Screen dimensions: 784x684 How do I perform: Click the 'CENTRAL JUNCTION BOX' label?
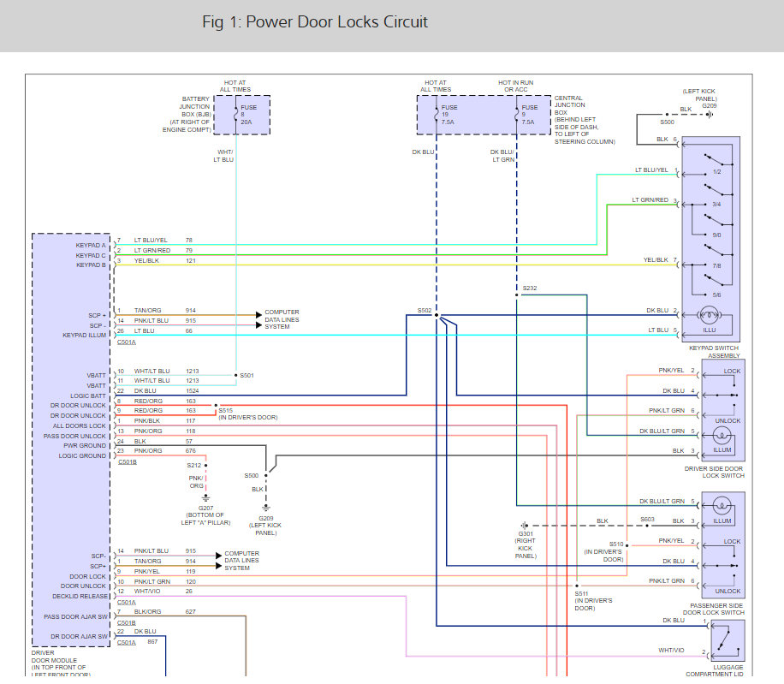[569, 105]
